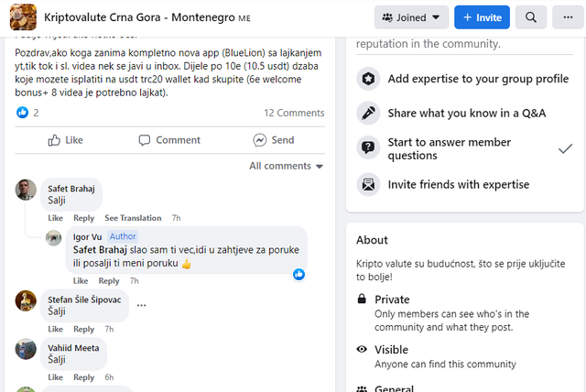
Task: Click the microphone Q&A icon
Action: coord(368,113)
